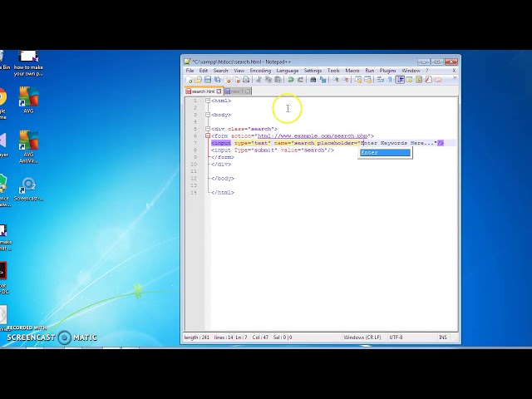Screen dimensions: 532x399
Task: Collapse the div fold on line 5
Action: [208, 129]
